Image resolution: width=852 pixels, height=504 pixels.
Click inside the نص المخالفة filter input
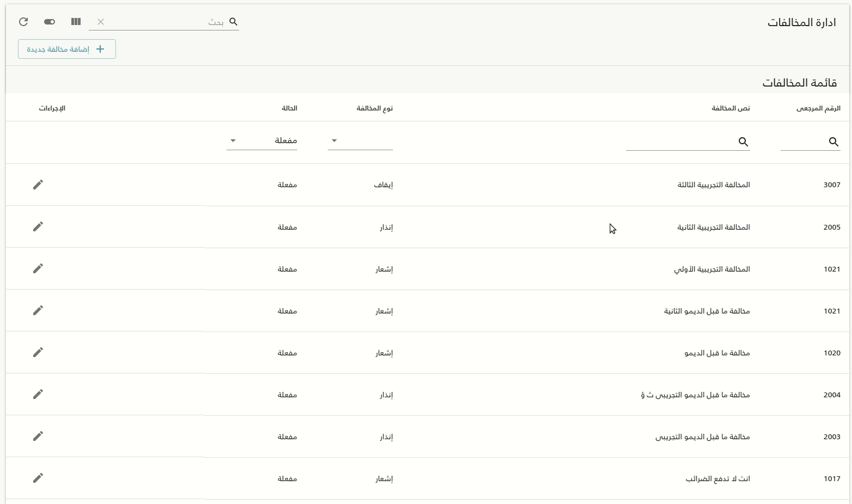coord(686,143)
